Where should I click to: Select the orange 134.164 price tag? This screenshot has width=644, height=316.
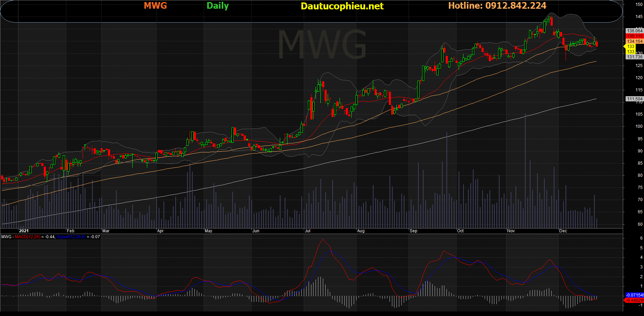(634, 41)
